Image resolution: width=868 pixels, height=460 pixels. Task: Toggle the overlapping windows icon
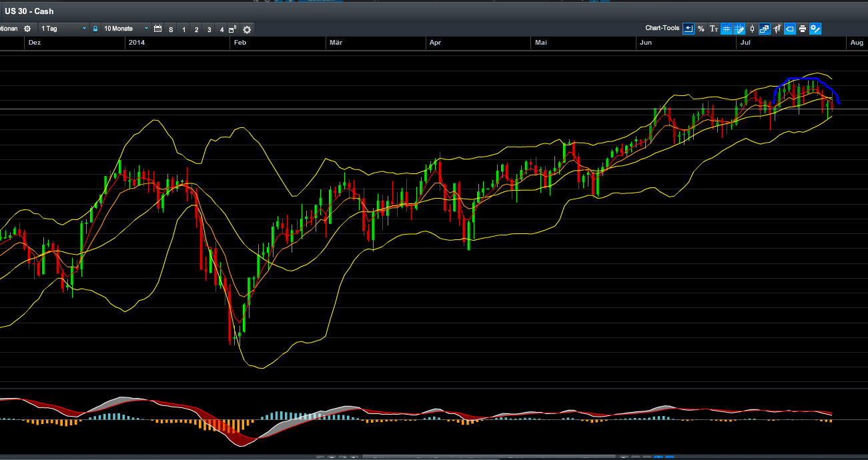(765, 29)
